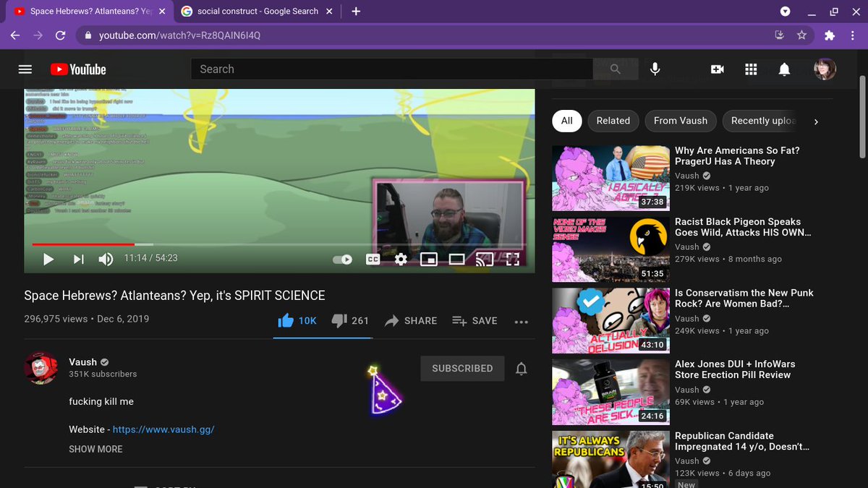Open Alex Jones DUI video title
The height and width of the screenshot is (488, 868).
tap(733, 369)
